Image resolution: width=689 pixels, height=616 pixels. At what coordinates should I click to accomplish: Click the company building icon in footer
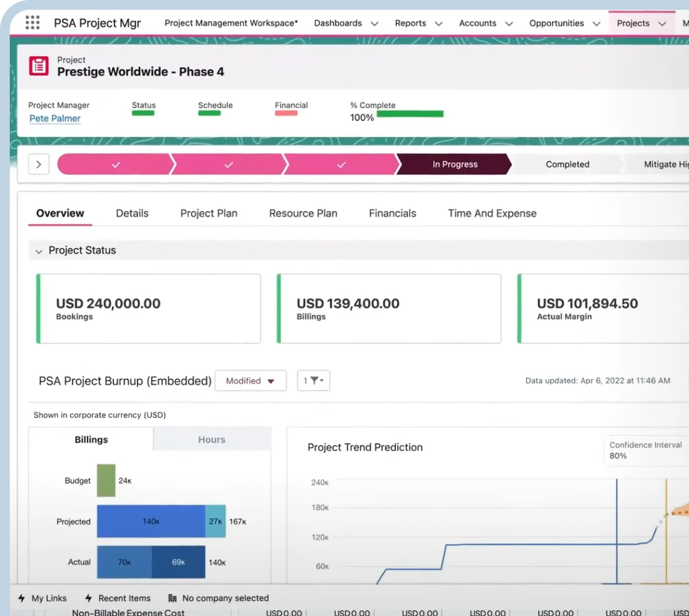tap(172, 598)
